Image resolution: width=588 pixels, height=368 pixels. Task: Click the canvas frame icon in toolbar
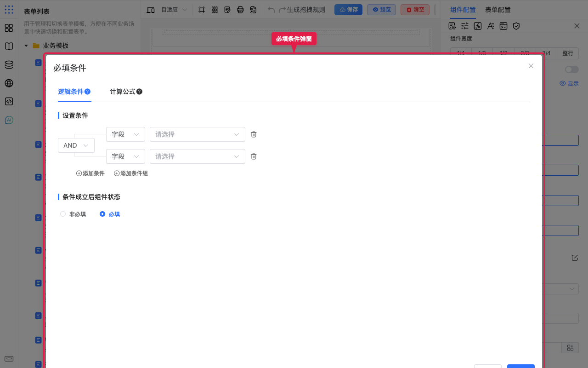202,10
